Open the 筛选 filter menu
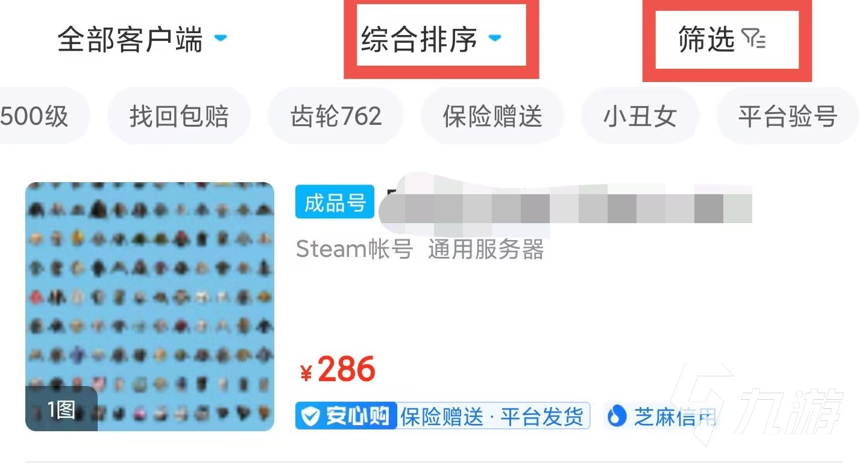The image size is (868, 465). tap(722, 40)
